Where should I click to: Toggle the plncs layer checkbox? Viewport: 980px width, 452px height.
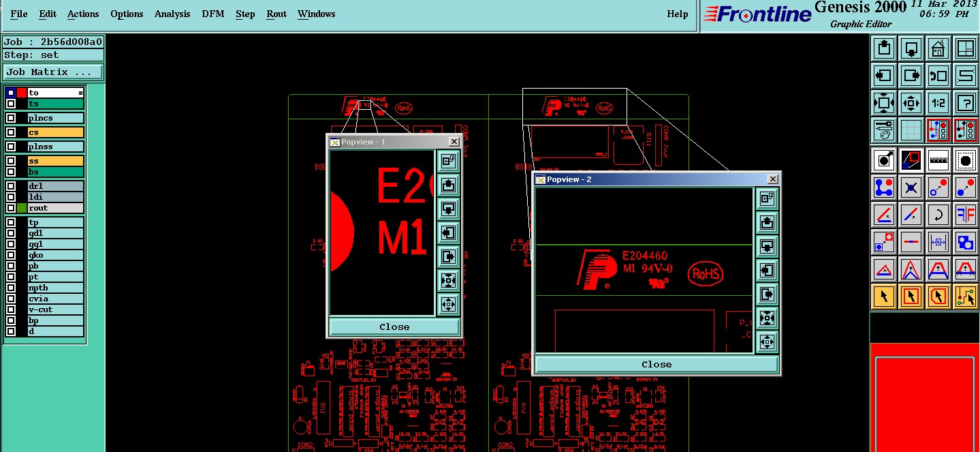click(x=10, y=118)
